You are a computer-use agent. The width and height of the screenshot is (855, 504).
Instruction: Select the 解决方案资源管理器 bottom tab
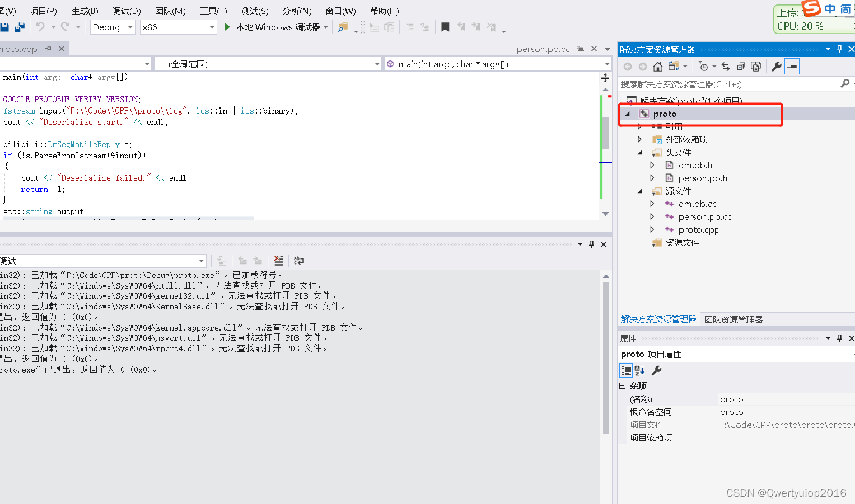[x=658, y=319]
